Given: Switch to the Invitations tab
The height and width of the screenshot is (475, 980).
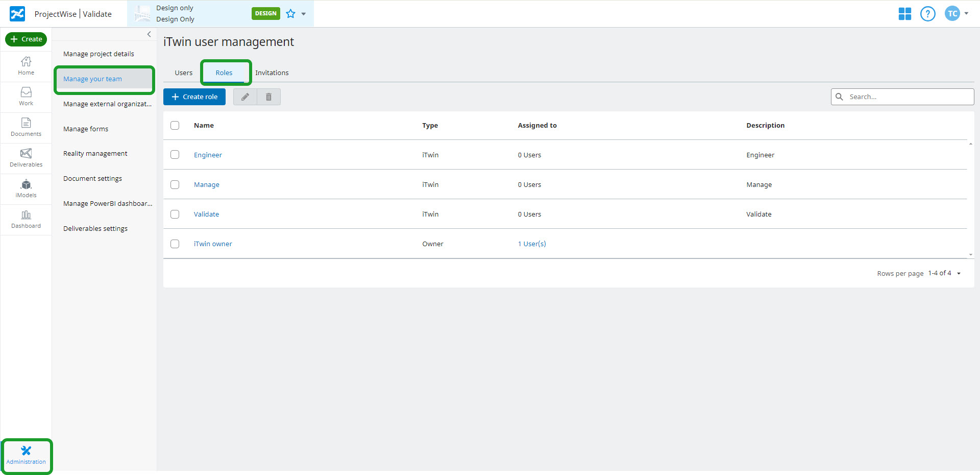Looking at the screenshot, I should pos(272,73).
